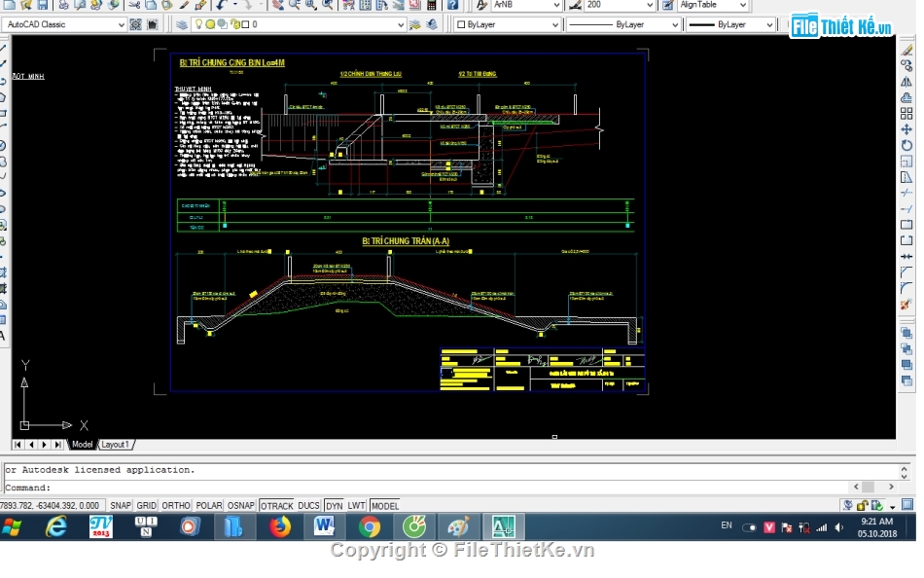Click Send to Back draw order icon
The height and width of the screenshot is (578, 924).
click(x=906, y=349)
